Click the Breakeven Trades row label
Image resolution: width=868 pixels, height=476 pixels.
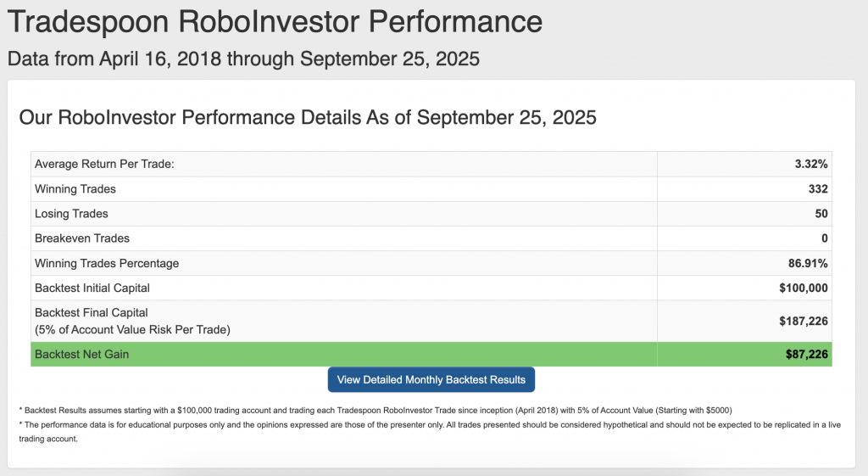coord(82,238)
